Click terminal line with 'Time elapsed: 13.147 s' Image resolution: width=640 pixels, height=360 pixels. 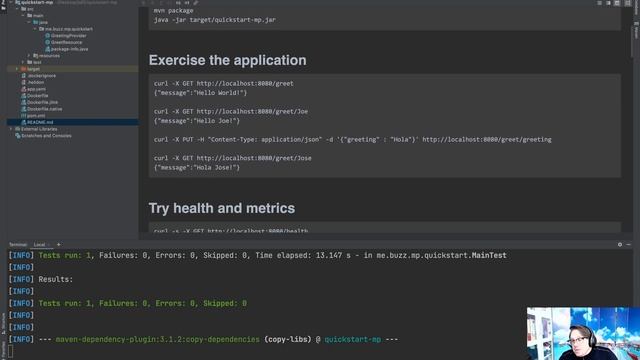coord(258,256)
